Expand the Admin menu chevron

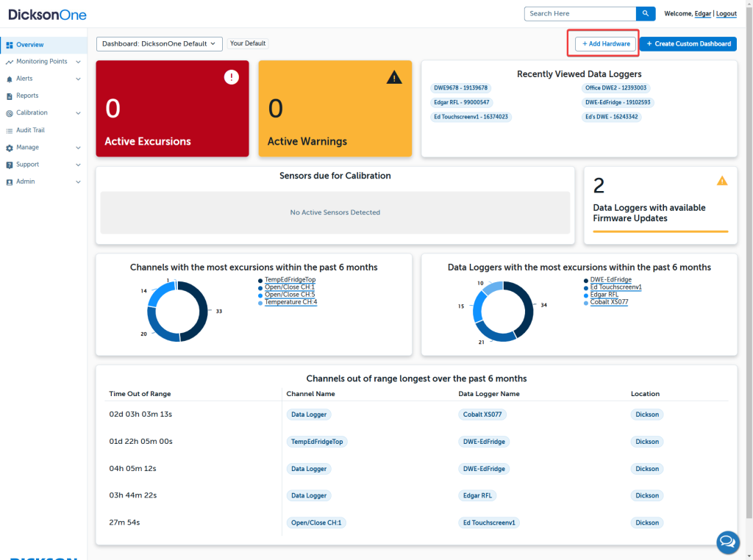coord(79,182)
